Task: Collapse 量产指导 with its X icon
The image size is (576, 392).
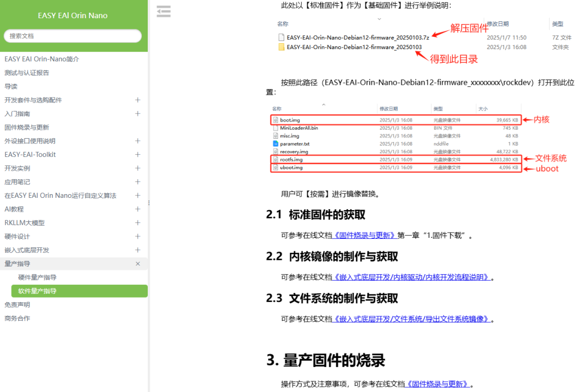Action: point(138,264)
